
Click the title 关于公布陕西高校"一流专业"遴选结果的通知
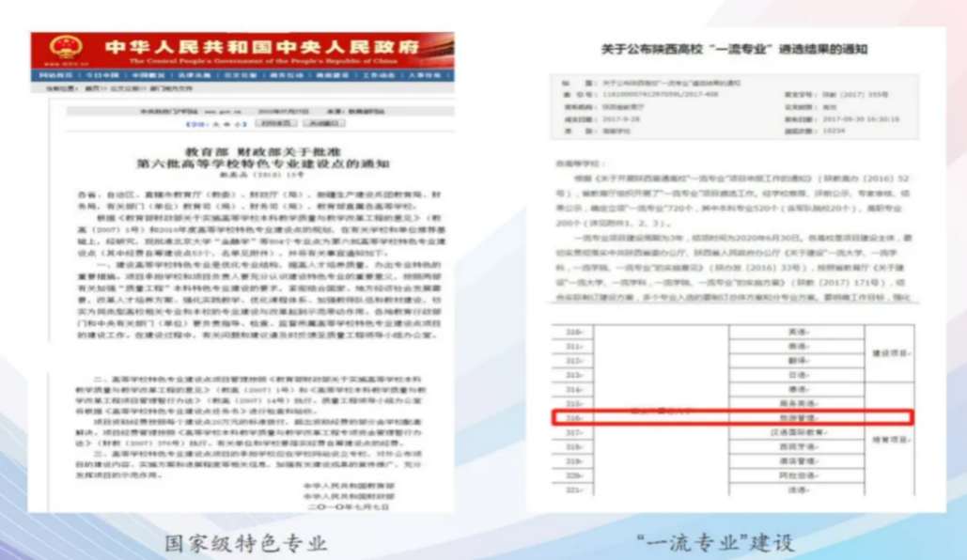click(734, 50)
